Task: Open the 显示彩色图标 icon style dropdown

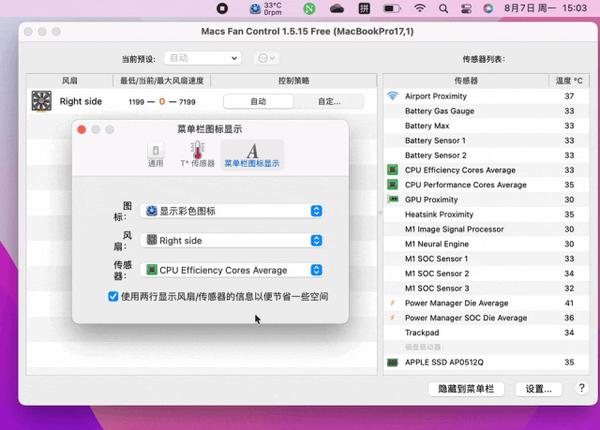Action: pyautogui.click(x=232, y=211)
